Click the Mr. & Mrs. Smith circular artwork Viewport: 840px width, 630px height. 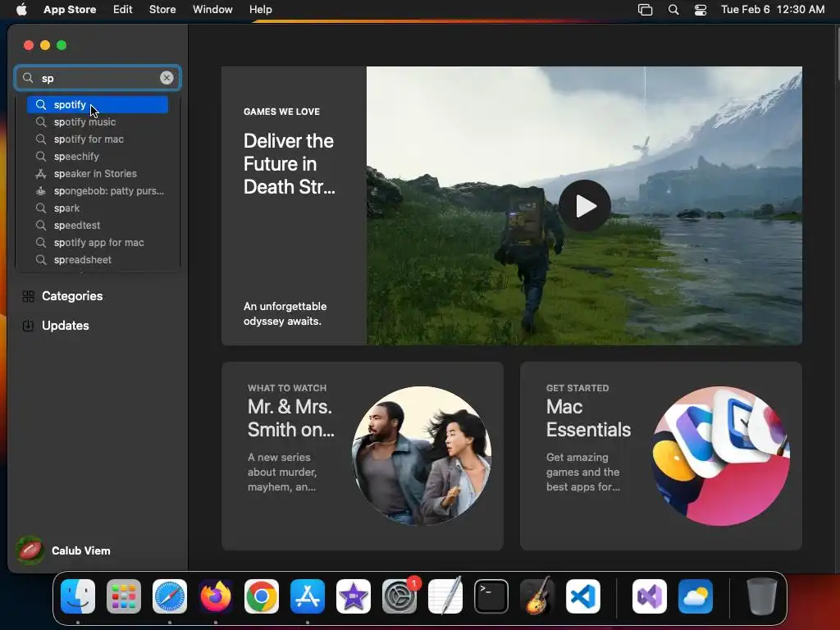[422, 456]
